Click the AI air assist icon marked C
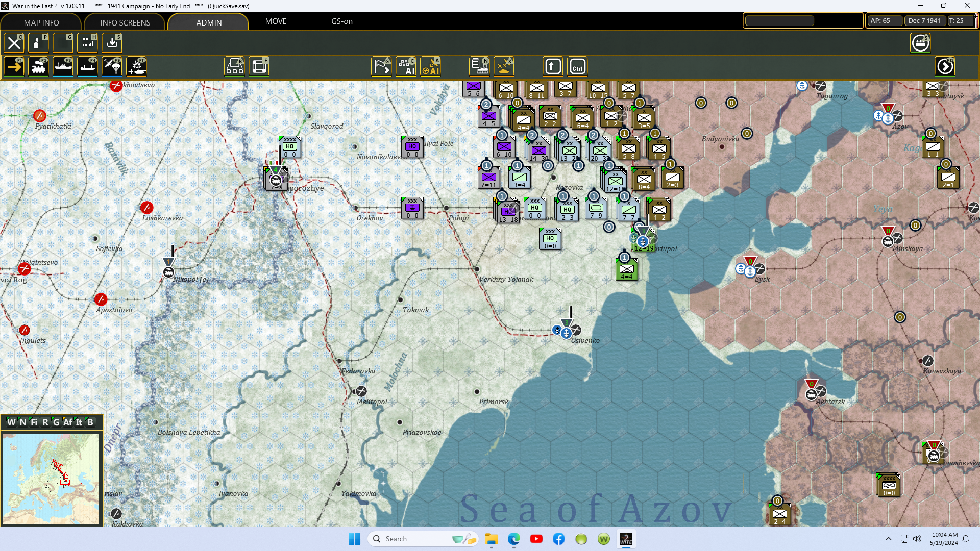This screenshot has height=551, width=980. [406, 67]
